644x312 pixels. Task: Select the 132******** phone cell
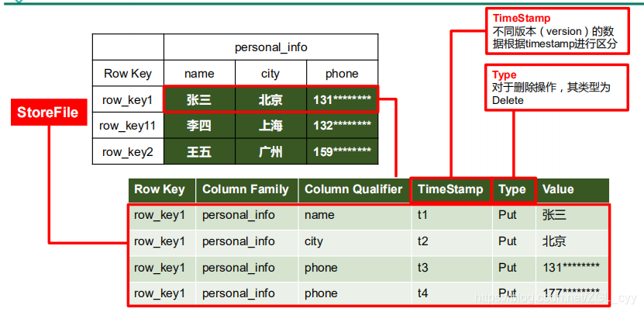pyautogui.click(x=342, y=126)
